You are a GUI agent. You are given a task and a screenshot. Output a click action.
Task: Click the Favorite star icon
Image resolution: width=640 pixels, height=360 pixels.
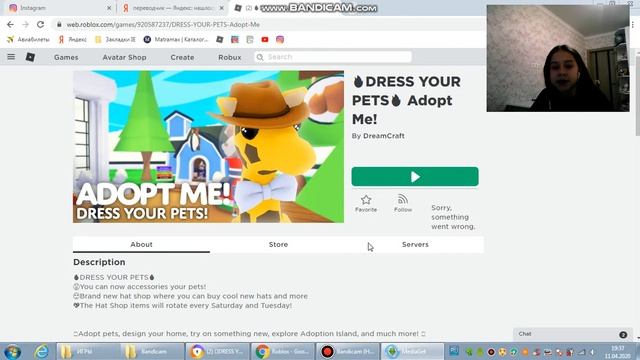(x=366, y=200)
